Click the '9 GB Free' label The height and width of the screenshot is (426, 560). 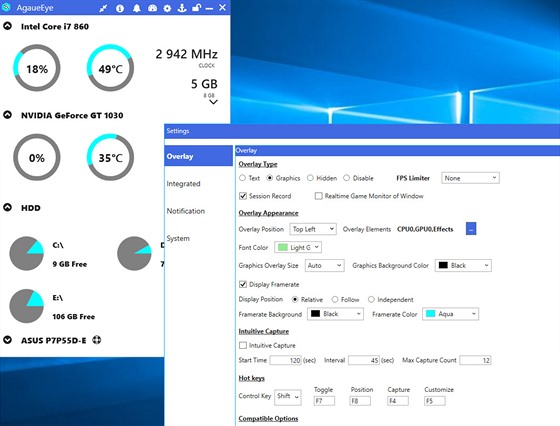(70, 264)
